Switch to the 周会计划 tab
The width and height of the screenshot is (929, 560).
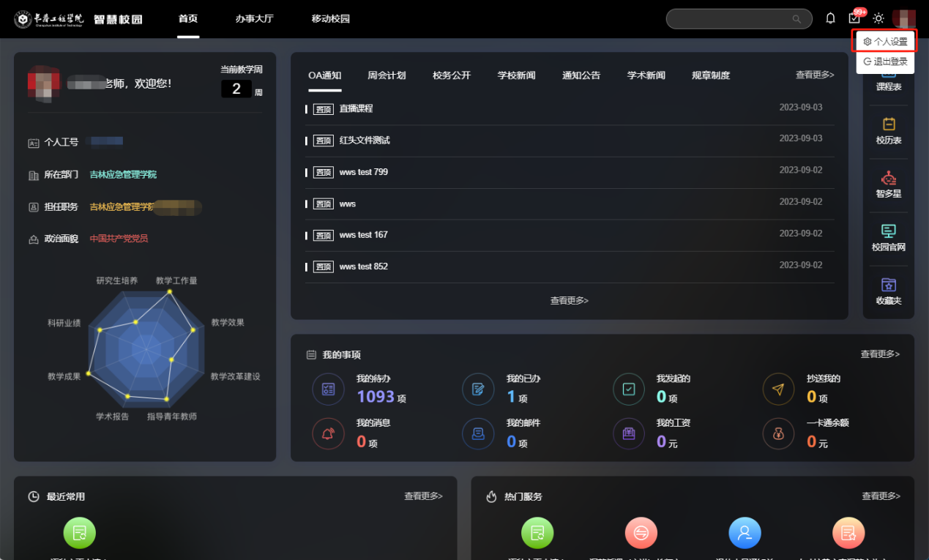pos(387,75)
